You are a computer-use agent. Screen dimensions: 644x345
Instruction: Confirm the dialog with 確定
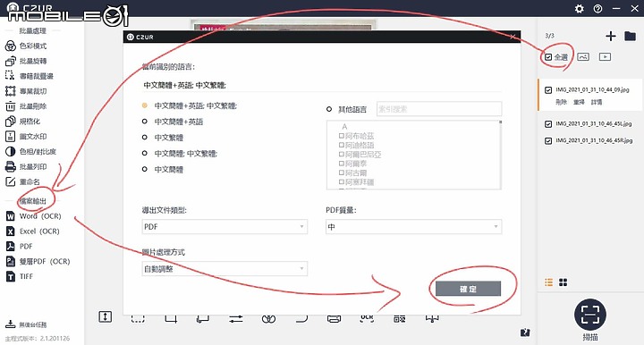tap(468, 289)
